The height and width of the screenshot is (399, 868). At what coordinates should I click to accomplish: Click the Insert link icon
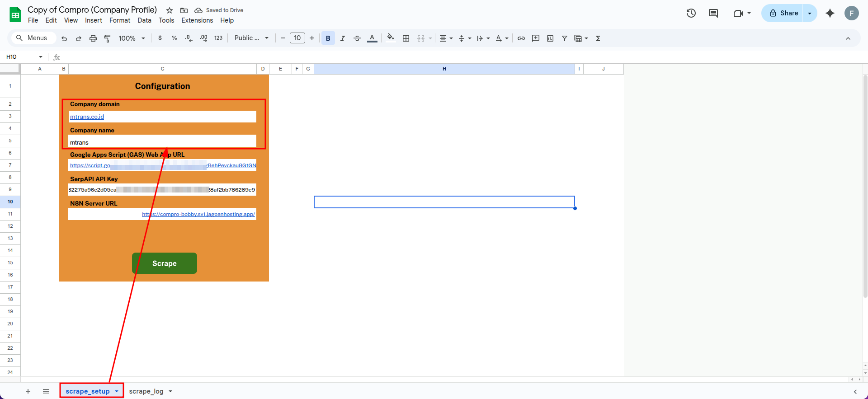click(x=521, y=38)
